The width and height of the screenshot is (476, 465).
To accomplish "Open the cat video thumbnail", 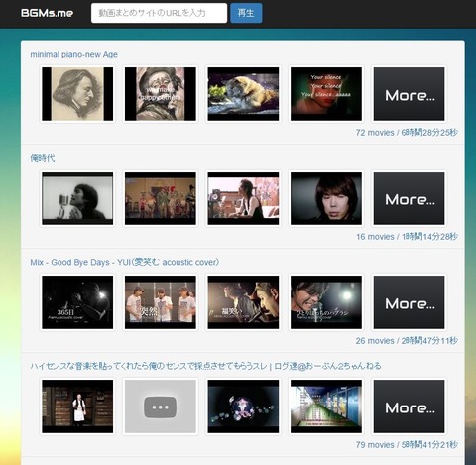I will [x=243, y=94].
